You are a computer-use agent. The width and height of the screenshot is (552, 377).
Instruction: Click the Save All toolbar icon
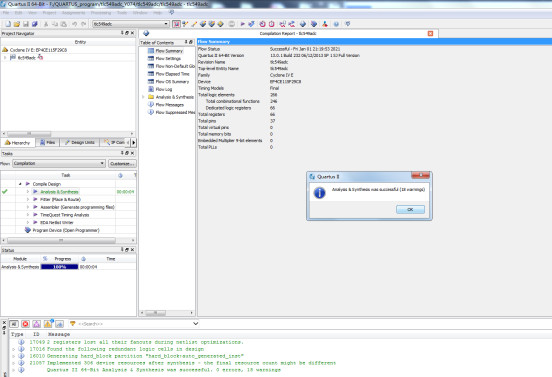[34, 24]
